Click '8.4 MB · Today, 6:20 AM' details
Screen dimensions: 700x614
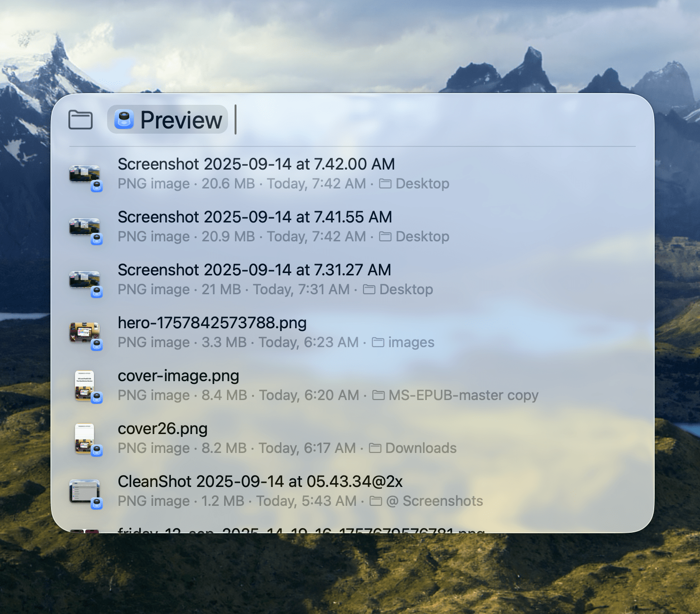click(x=280, y=395)
